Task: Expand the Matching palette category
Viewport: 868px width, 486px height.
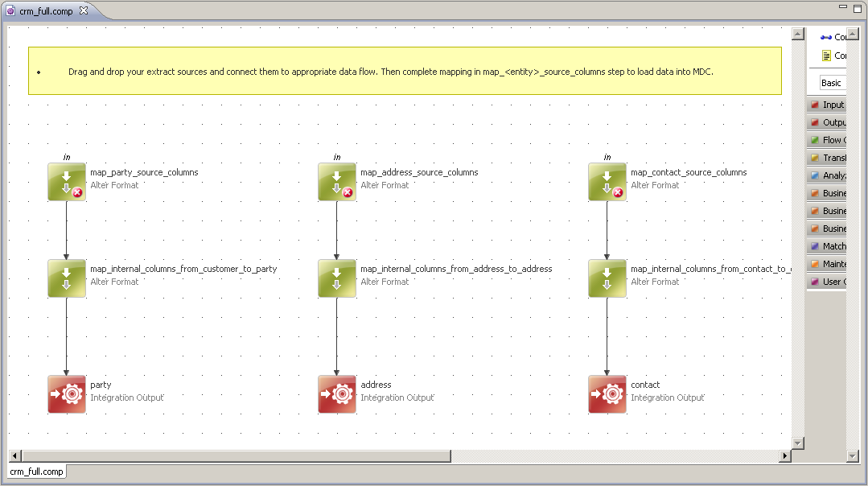Action: click(827, 247)
